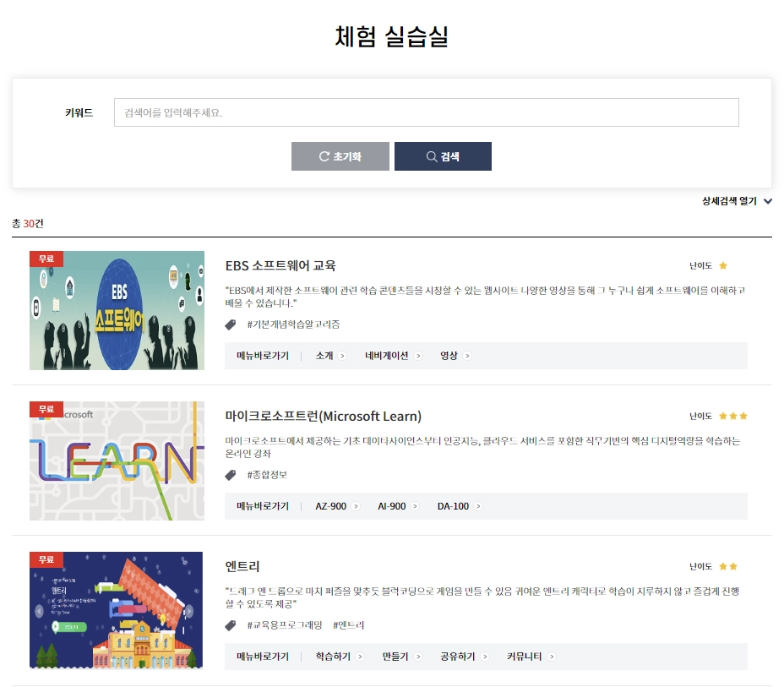Viewport: 784px width, 687px height.
Task: Open 만들기 shortcut under 엔트리
Action: 402,657
